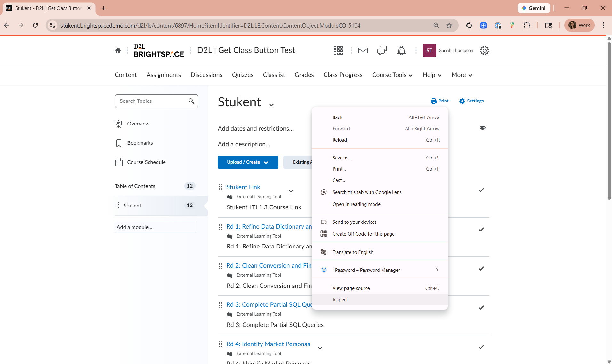Toggle completion checkmark for Stukent Link
Viewport: 612px width, 364px height.
[481, 190]
